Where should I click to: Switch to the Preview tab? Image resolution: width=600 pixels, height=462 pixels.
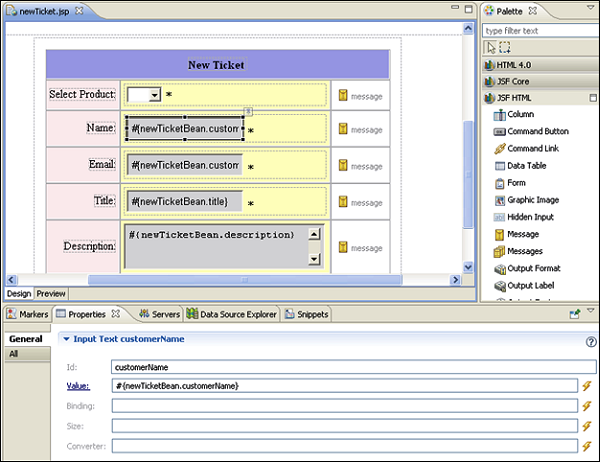pos(50,294)
